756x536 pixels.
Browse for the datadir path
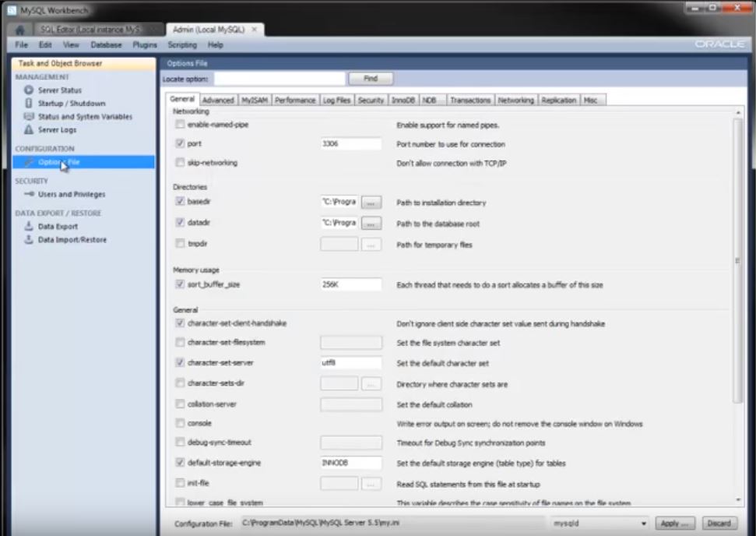point(371,224)
